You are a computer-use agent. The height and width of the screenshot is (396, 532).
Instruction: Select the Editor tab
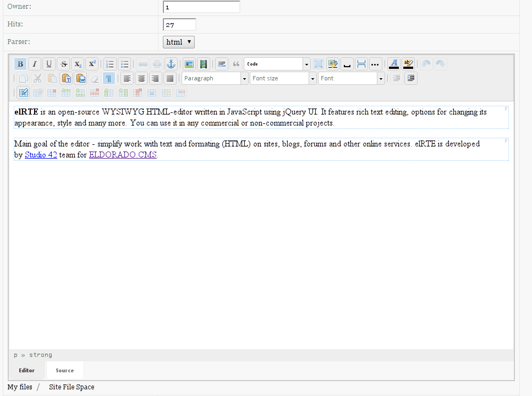(27, 371)
